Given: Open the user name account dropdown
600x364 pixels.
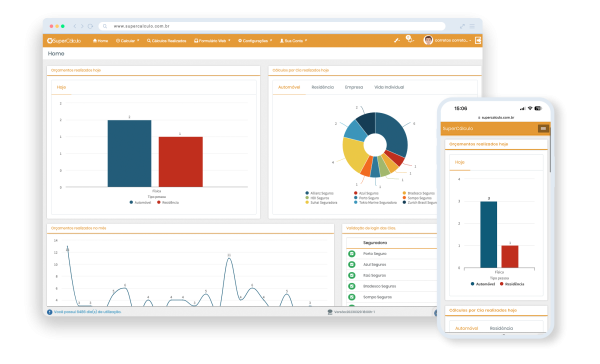Looking at the screenshot, I should [x=453, y=40].
